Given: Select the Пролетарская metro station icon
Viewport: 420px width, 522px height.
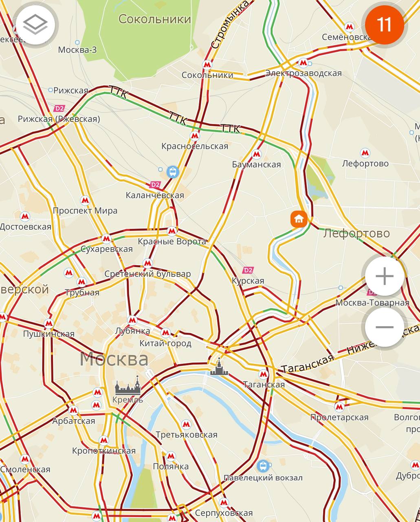Looking at the screenshot, I should [339, 407].
